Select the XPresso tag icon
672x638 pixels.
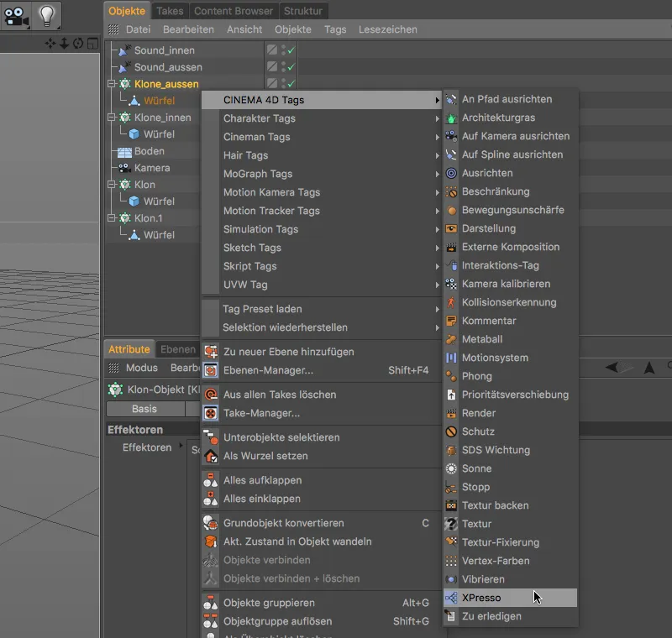coord(451,598)
